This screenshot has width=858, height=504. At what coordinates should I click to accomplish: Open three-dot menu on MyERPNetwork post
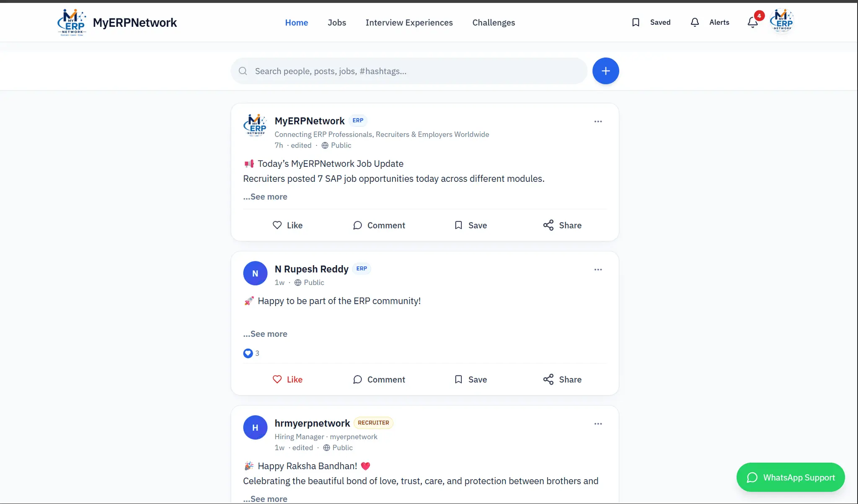(x=598, y=121)
